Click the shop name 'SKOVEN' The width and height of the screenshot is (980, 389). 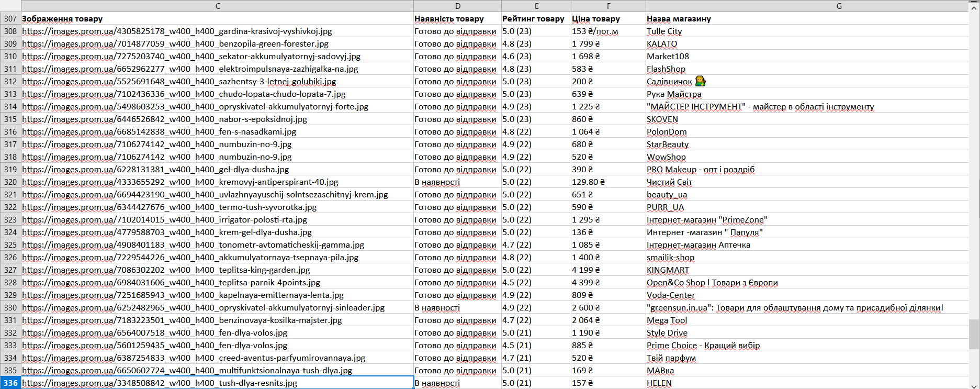coord(662,119)
